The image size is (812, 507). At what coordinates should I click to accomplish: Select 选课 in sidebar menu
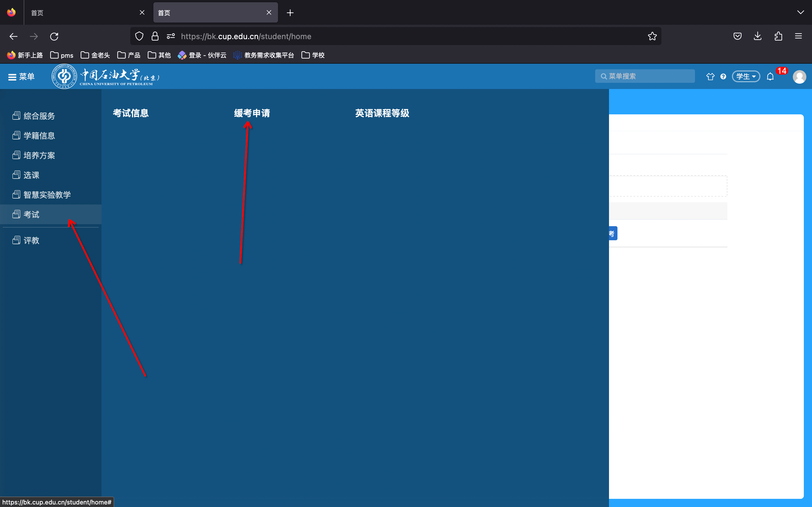(32, 175)
